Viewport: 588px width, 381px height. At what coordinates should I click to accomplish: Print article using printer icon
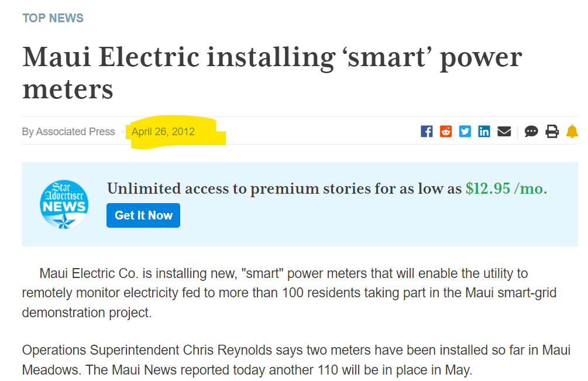tap(552, 132)
